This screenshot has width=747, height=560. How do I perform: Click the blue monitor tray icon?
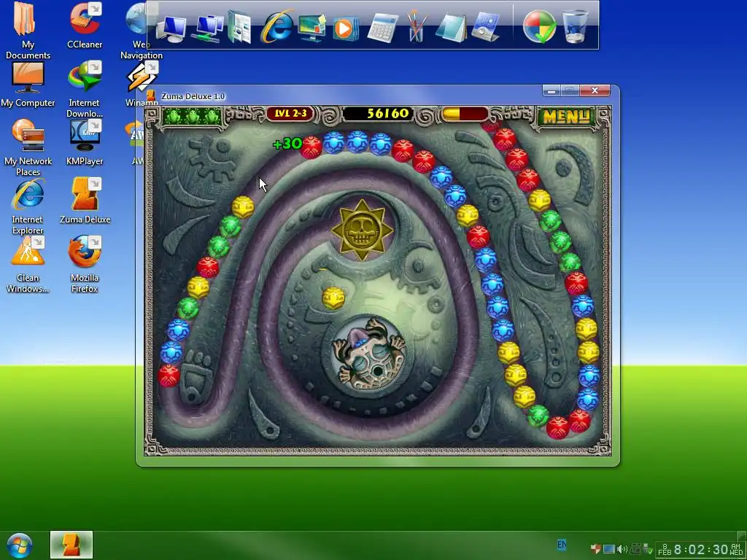coord(609,549)
